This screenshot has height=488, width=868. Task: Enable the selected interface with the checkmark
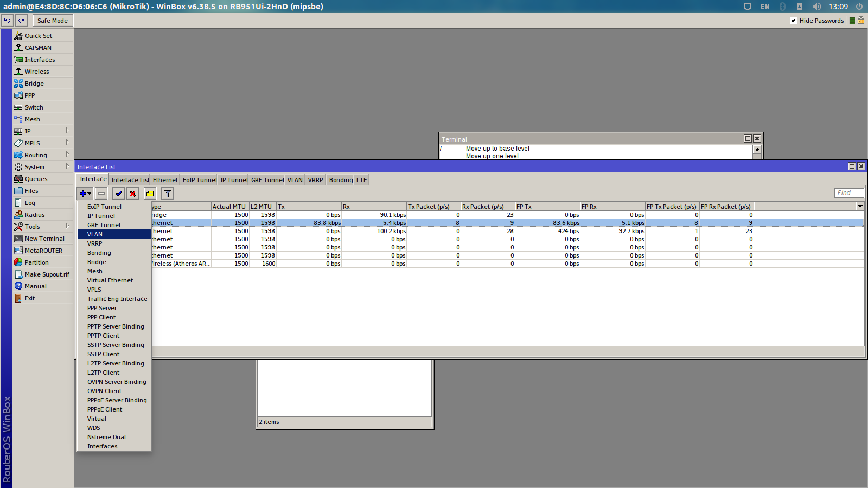coord(118,193)
